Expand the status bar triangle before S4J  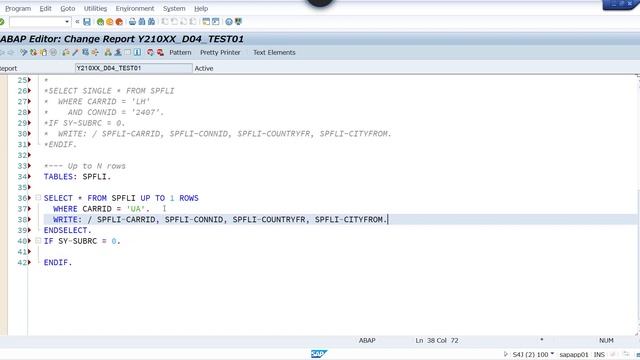pyautogui.click(x=505, y=354)
